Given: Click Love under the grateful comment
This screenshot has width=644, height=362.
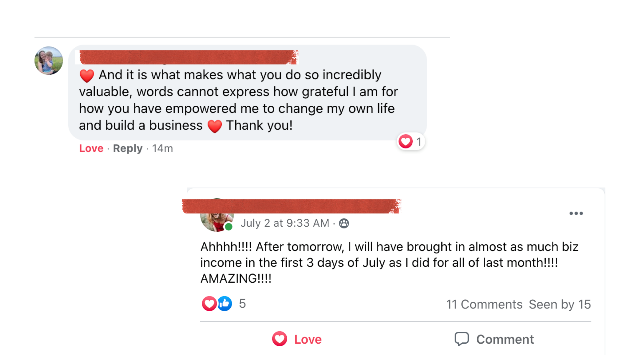Looking at the screenshot, I should (91, 148).
